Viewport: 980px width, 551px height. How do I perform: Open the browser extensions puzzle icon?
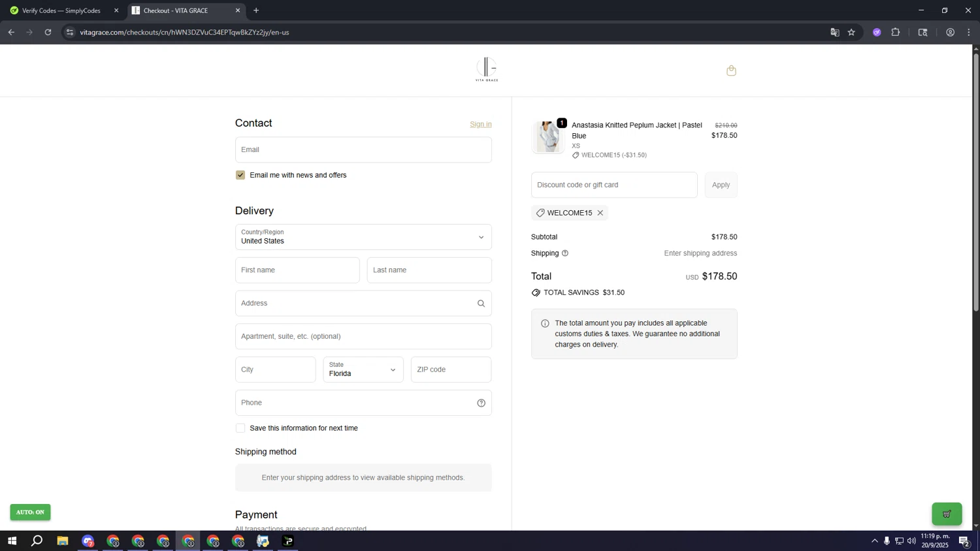tap(896, 32)
